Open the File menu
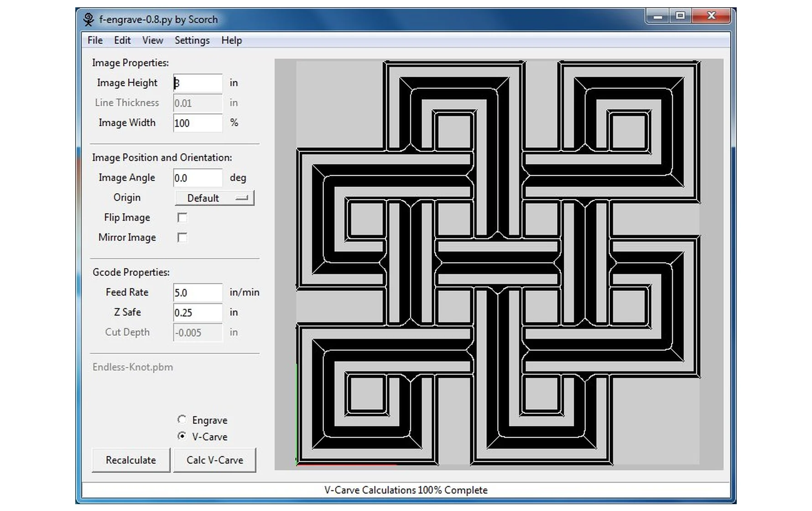 point(95,41)
